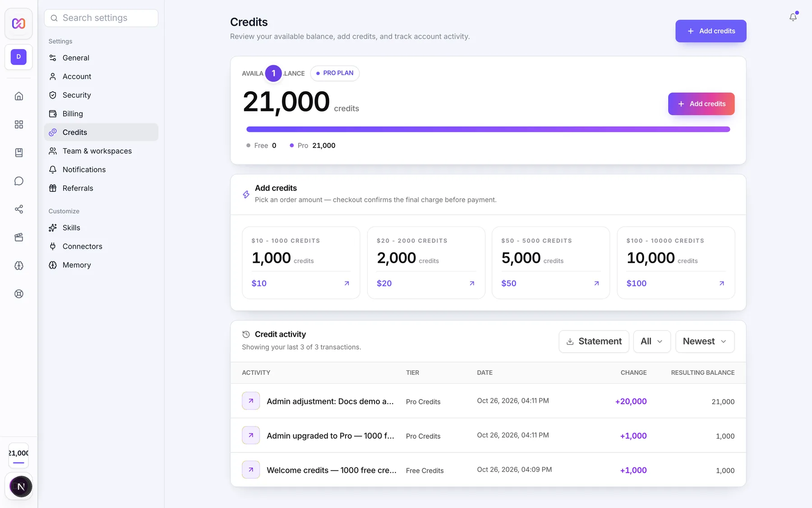The image size is (812, 508).
Task: Open Skills under Customize
Action: tap(101, 228)
